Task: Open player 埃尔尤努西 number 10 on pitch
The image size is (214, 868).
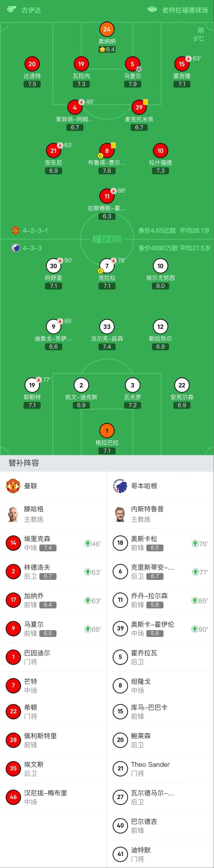Action: pos(160,266)
